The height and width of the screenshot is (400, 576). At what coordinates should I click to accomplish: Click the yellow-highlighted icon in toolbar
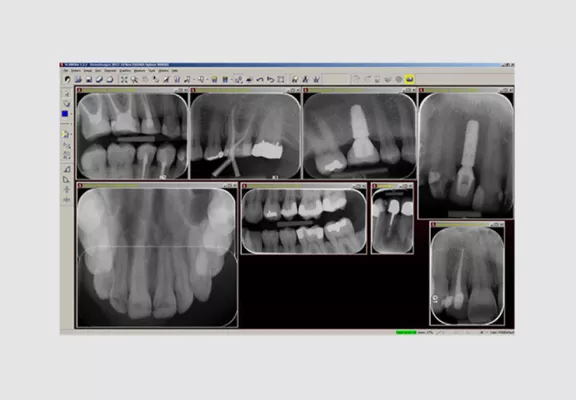[409, 79]
